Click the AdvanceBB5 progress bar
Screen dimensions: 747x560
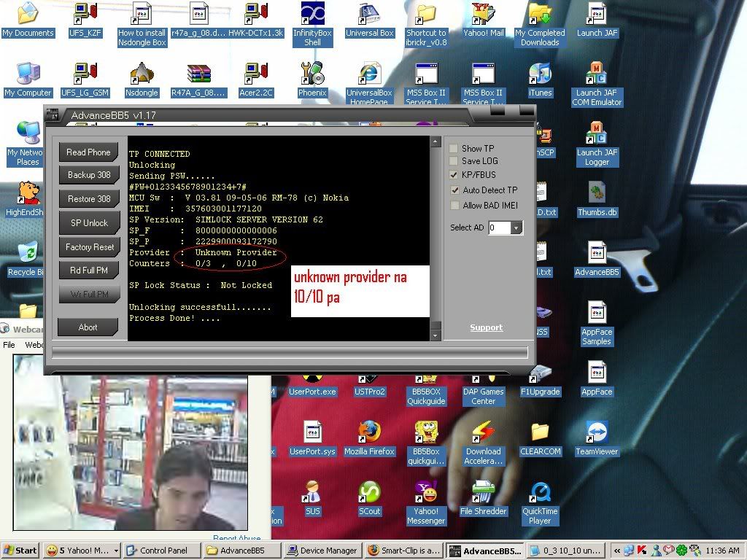click(290, 352)
